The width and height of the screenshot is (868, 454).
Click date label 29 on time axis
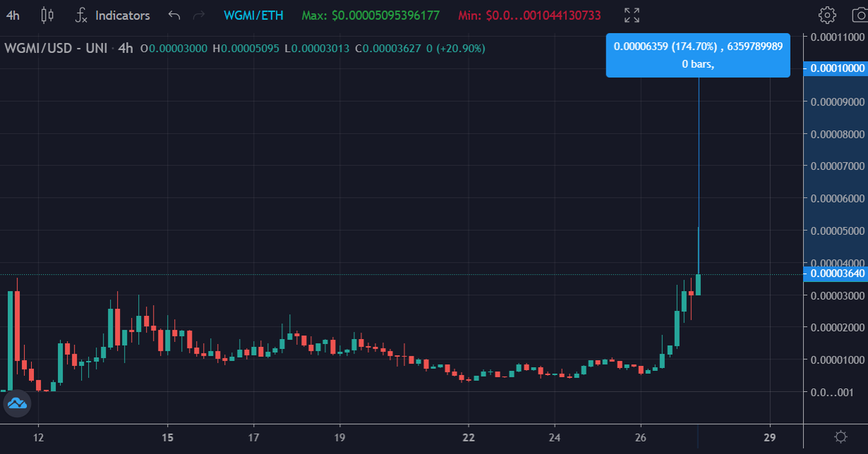pos(770,437)
